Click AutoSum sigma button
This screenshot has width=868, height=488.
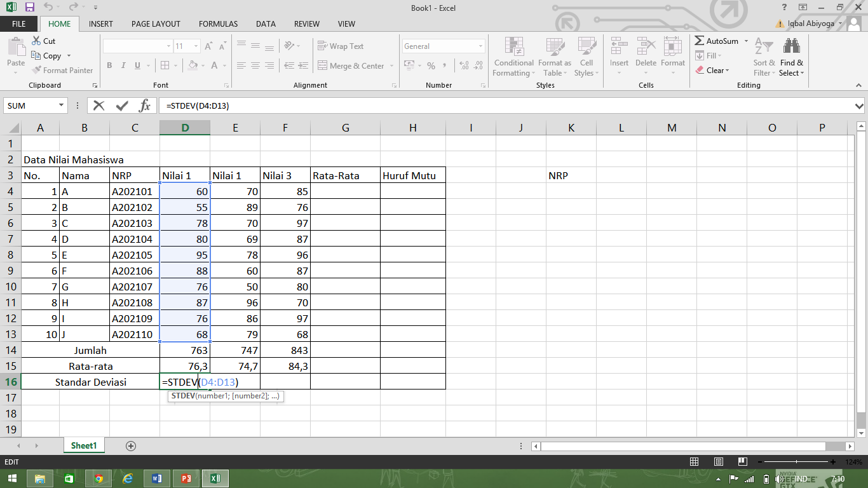pyautogui.click(x=717, y=41)
